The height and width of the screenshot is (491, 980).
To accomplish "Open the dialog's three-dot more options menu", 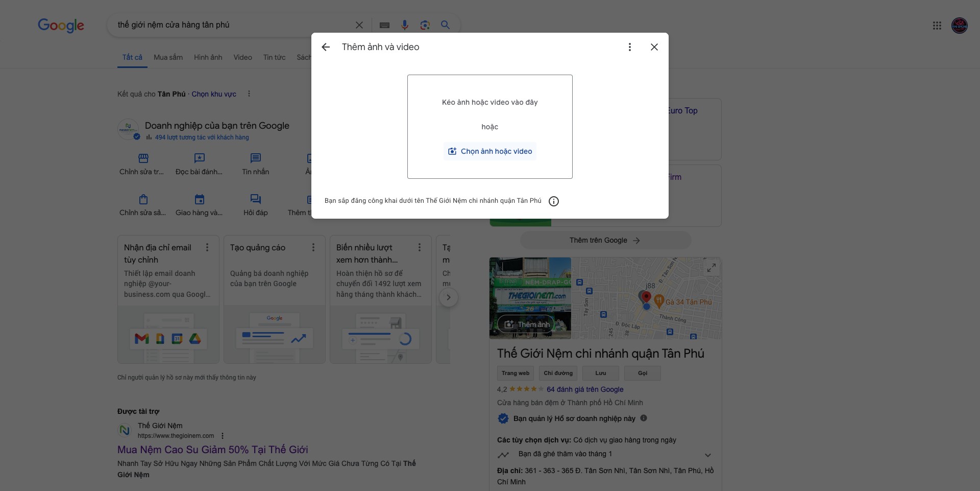I will pyautogui.click(x=630, y=47).
